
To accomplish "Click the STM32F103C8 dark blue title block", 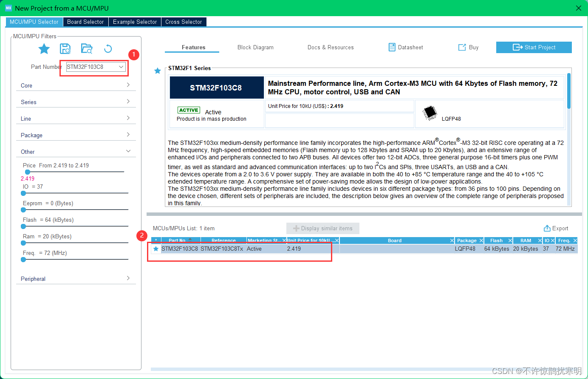I will (217, 88).
